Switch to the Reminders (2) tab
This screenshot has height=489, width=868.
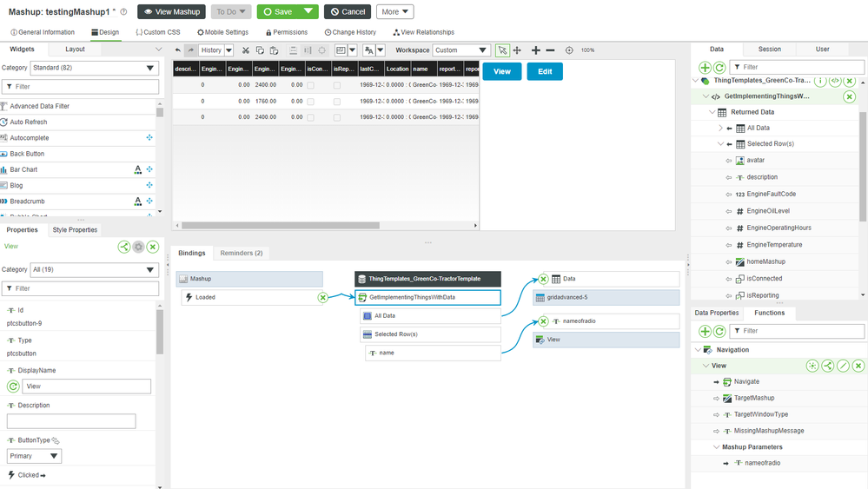[x=242, y=254]
